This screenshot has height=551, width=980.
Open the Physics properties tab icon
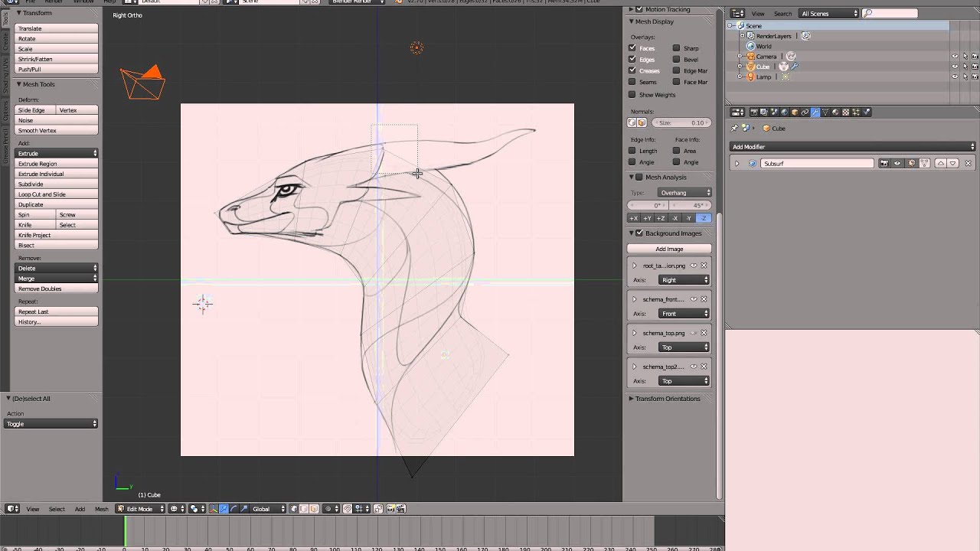coord(866,112)
